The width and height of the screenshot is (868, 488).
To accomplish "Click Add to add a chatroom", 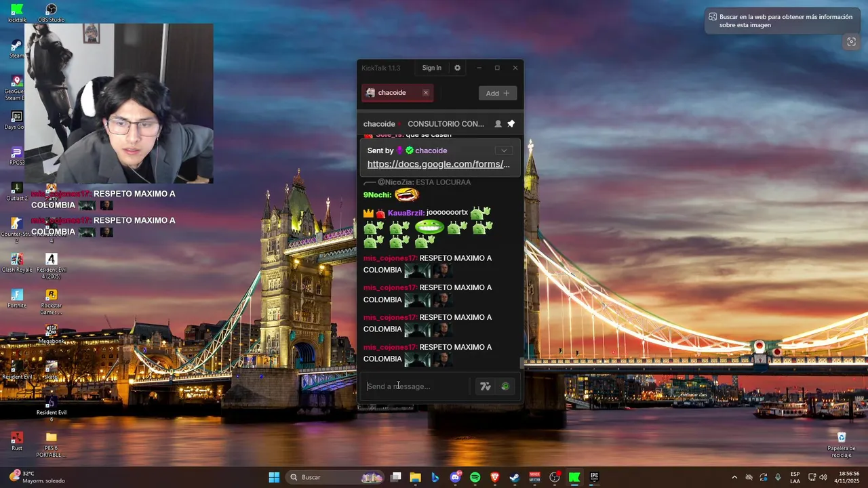I will (x=498, y=93).
